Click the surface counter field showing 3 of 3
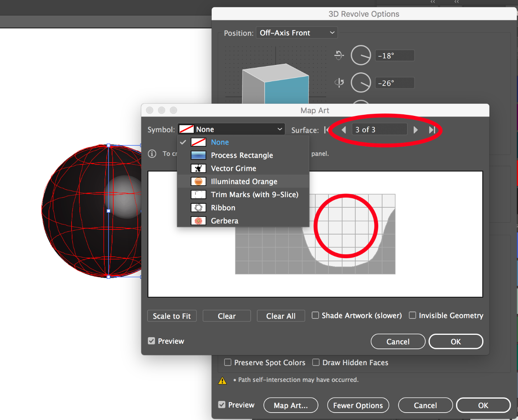This screenshot has width=518, height=420. click(x=379, y=129)
